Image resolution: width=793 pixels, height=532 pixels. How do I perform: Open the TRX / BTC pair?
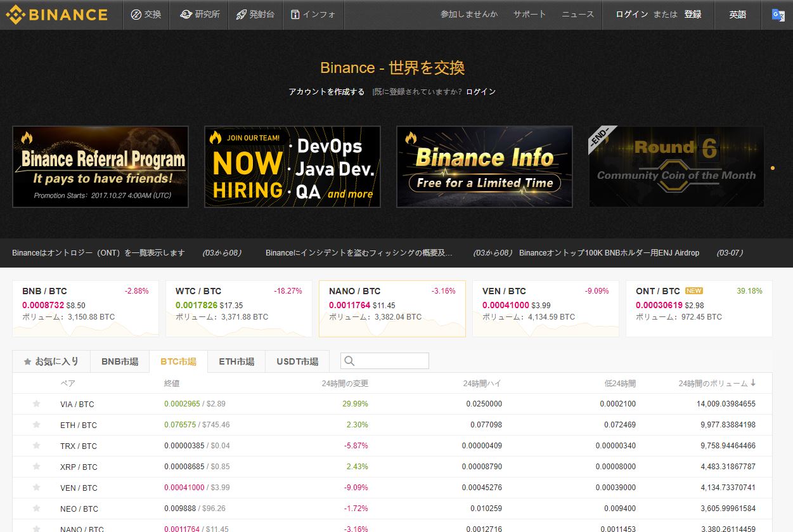pos(79,446)
